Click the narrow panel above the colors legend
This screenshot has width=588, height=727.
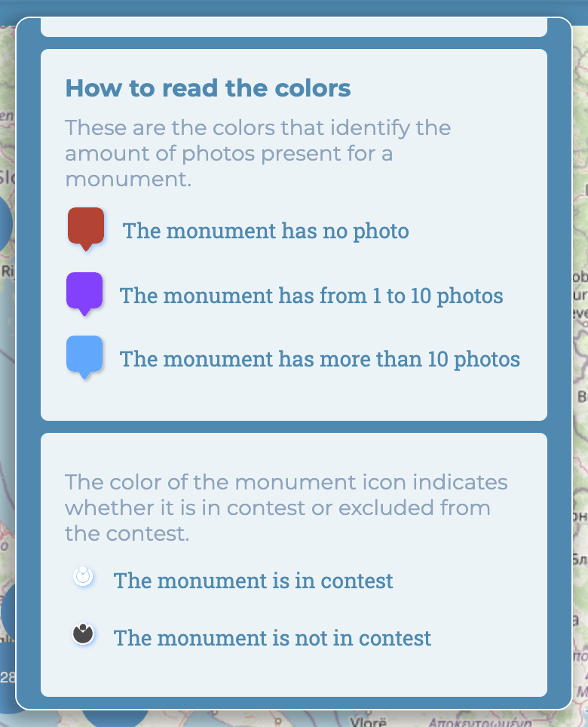click(293, 27)
